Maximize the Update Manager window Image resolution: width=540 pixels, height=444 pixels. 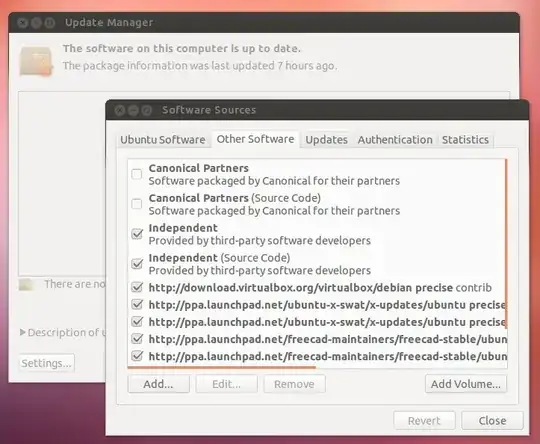point(50,23)
